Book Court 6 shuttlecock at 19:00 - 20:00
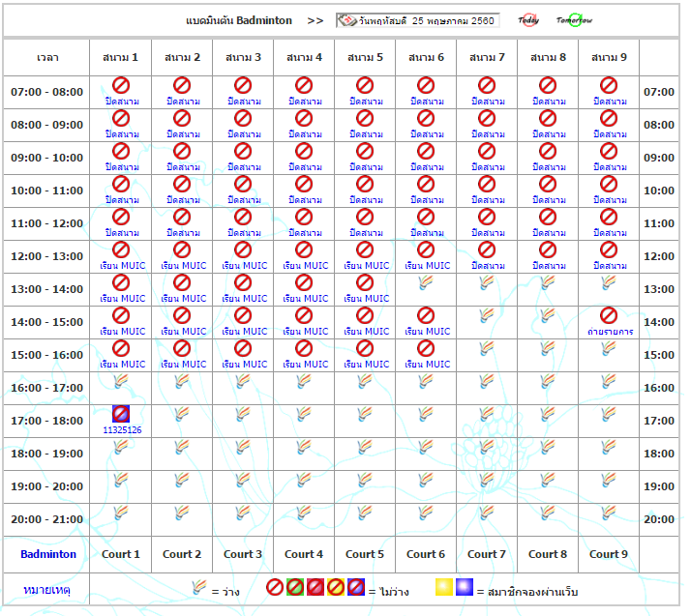This screenshot has width=691, height=616. (x=426, y=480)
